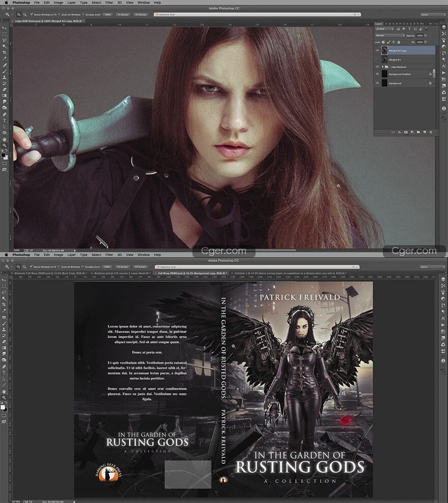Click 100% button in Leipa options bar
The height and width of the screenshot is (503, 448).
pyautogui.click(x=108, y=14)
